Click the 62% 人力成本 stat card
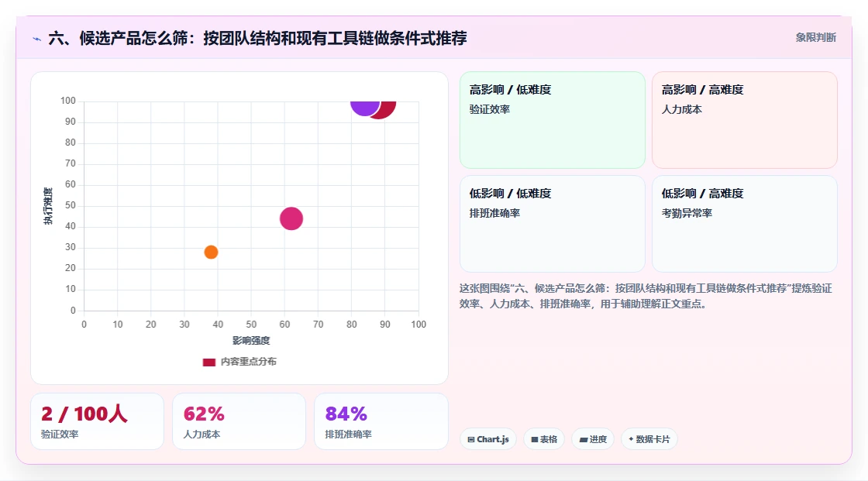The height and width of the screenshot is (481, 868). 239,421
